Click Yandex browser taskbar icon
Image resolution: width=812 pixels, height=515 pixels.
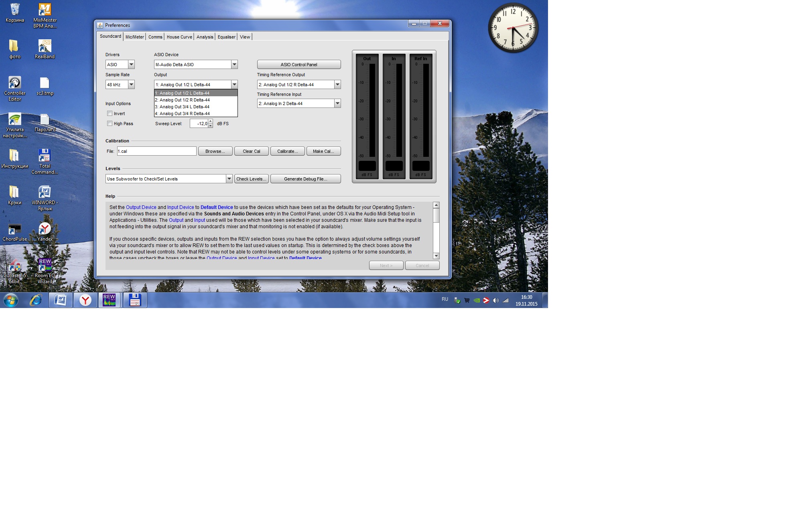[x=85, y=300]
